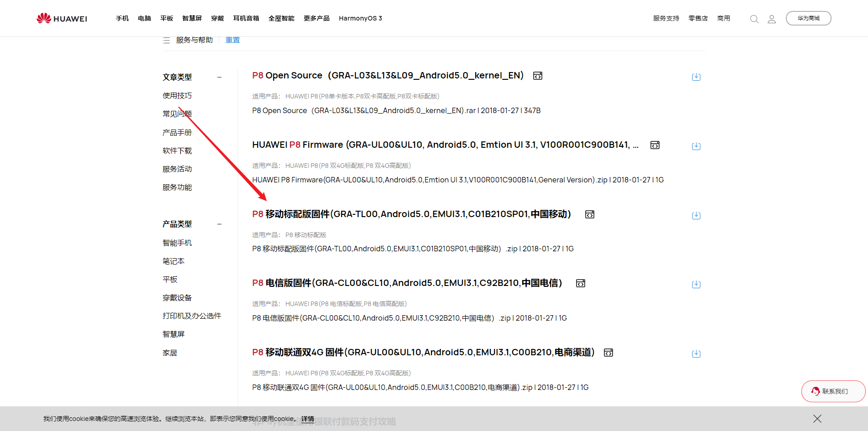This screenshot has height=431, width=868.
Task: Open the 穿戴 nav menu
Action: (218, 18)
